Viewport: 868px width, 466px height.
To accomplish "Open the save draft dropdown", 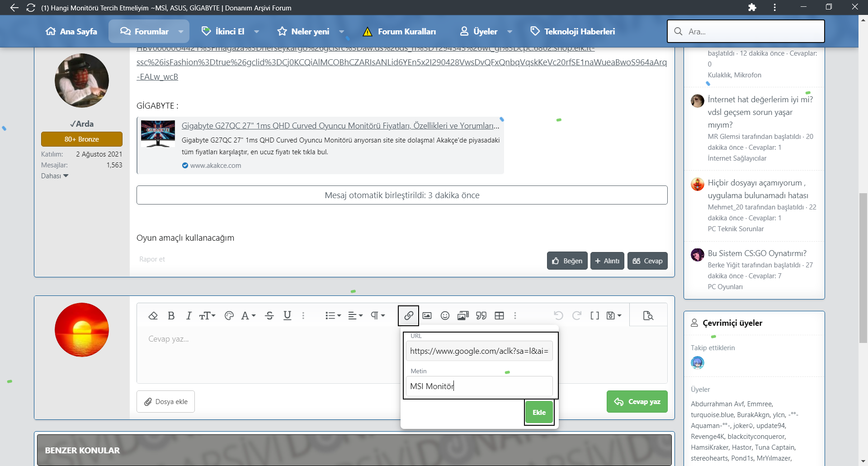I will (x=614, y=316).
